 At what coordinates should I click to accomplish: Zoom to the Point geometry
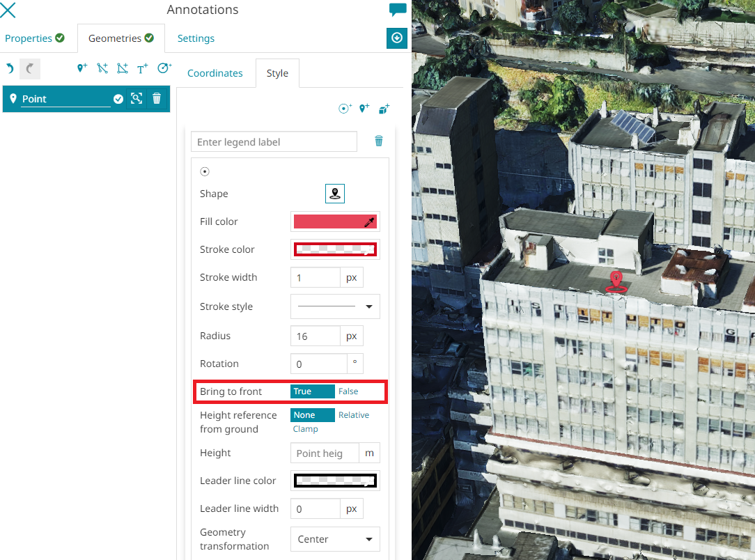137,99
